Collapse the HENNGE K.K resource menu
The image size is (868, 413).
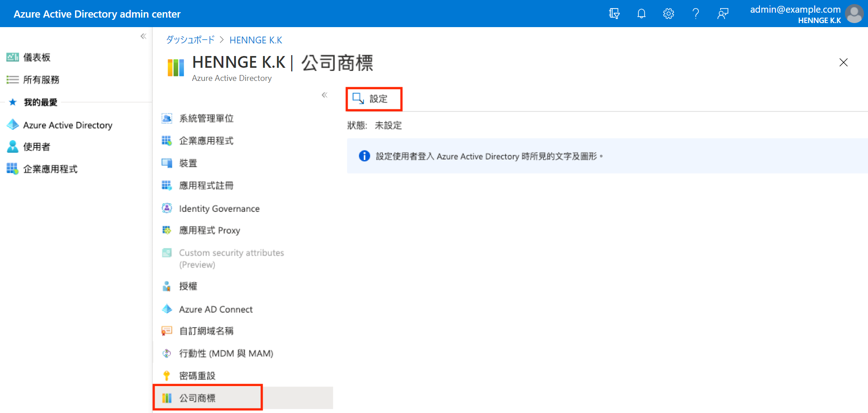pyautogui.click(x=324, y=95)
